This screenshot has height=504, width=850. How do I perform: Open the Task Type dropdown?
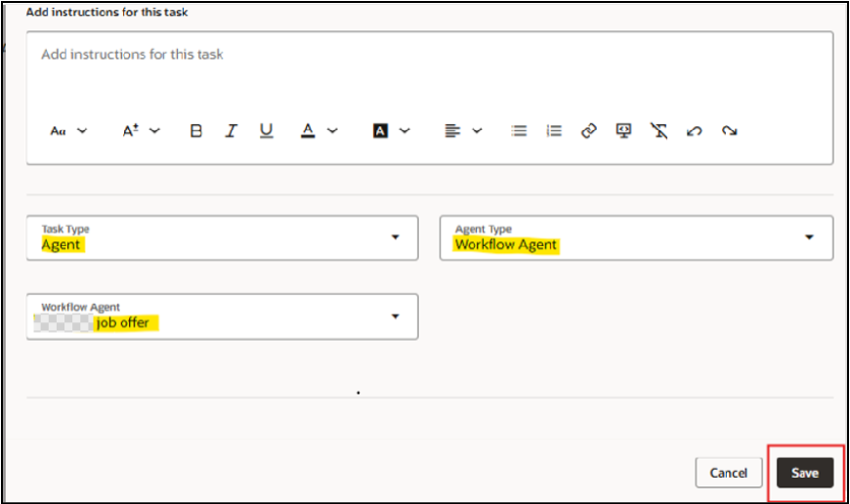coord(222,238)
